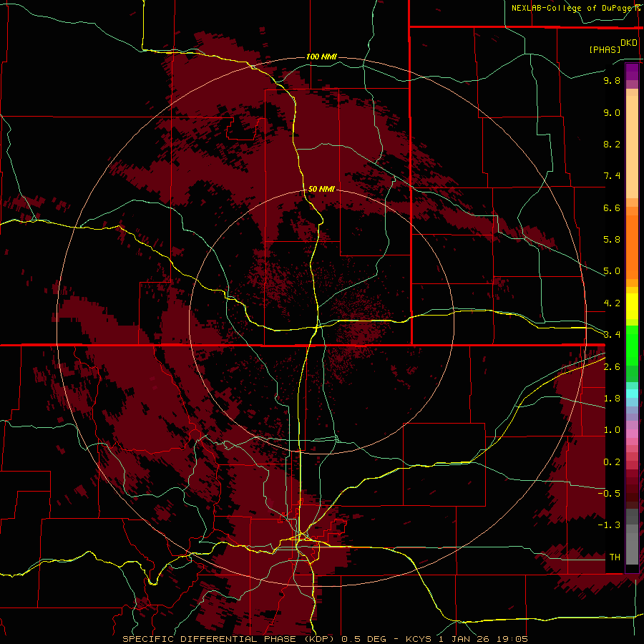Pick the cyan swatch near 1.8
Viewport: 644px width, 644px height.
click(x=632, y=394)
